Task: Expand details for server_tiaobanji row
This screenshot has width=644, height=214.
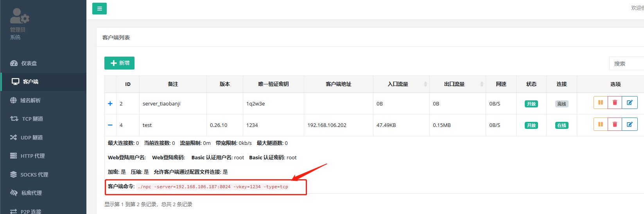Action: [x=110, y=103]
